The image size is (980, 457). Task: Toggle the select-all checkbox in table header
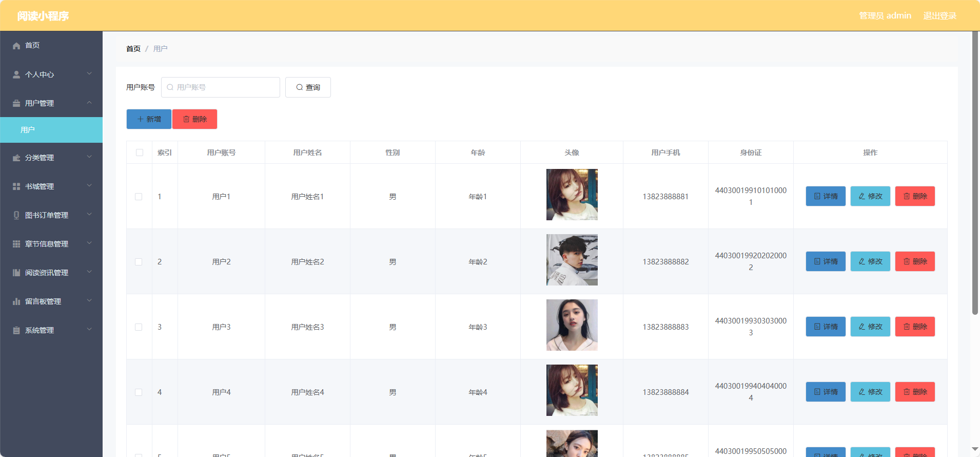tap(140, 153)
